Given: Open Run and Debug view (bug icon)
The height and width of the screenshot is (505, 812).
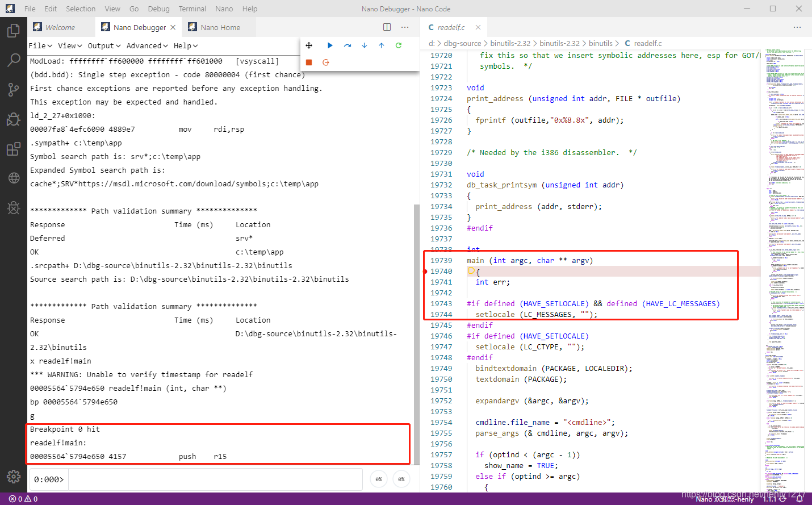Looking at the screenshot, I should [x=13, y=119].
